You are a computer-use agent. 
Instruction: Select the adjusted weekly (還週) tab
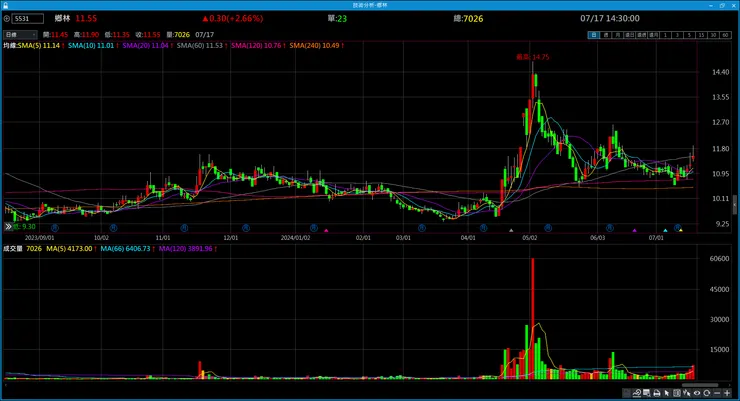pyautogui.click(x=641, y=35)
